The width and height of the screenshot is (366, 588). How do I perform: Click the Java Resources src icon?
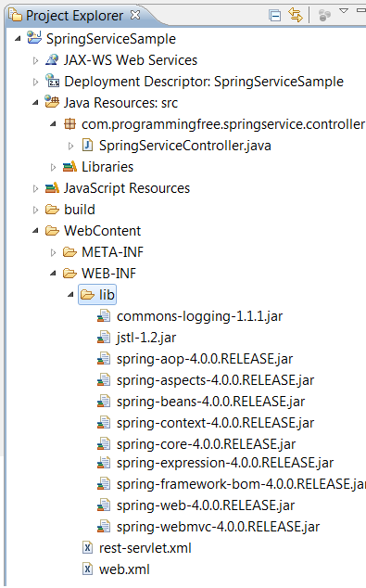tap(52, 101)
